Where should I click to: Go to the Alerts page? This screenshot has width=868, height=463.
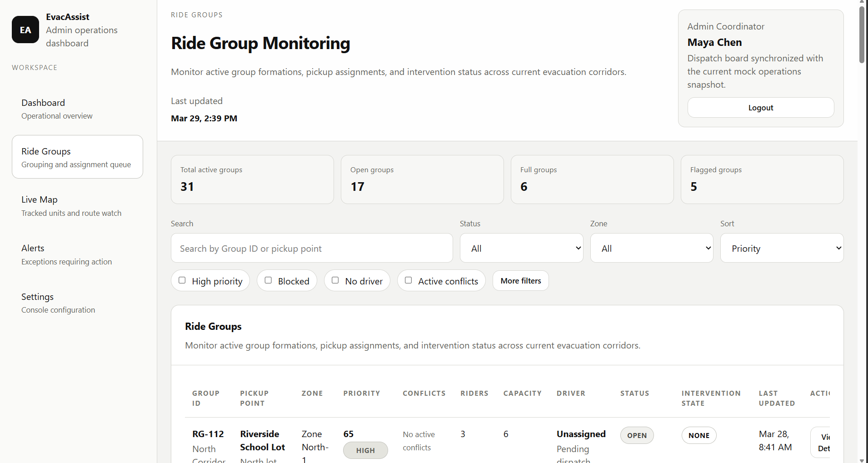click(77, 254)
